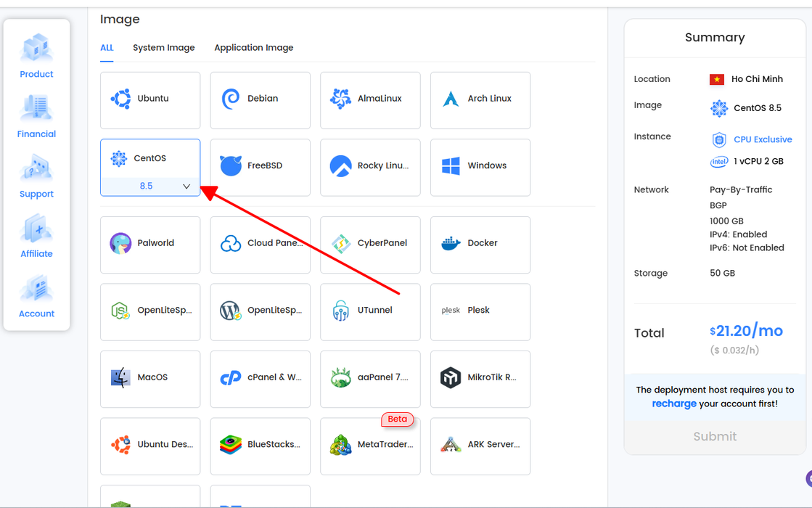
Task: Open the Support sidebar section
Action: (36, 176)
